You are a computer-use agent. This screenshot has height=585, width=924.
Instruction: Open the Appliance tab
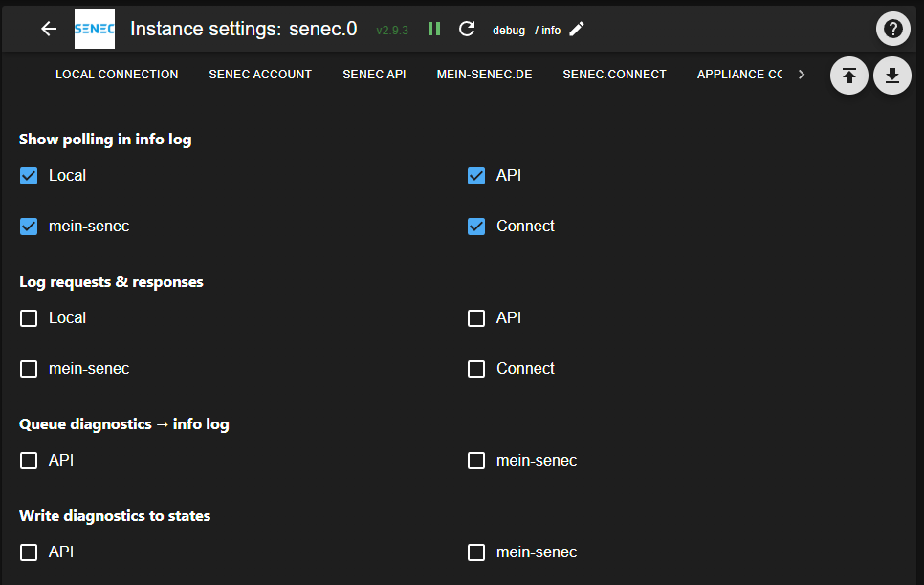click(739, 75)
